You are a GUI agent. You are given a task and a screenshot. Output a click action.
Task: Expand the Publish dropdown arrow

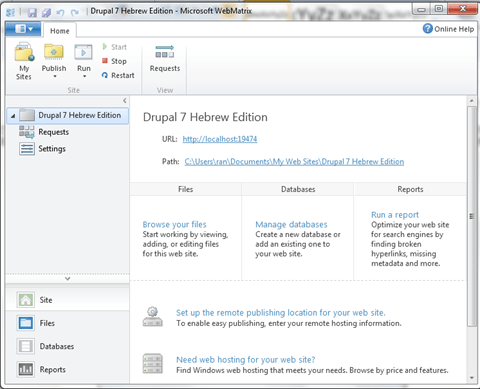tap(55, 76)
